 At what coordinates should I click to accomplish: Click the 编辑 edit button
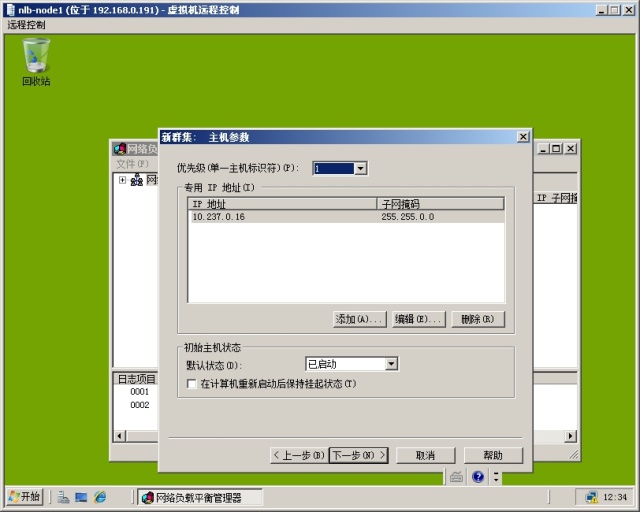(418, 319)
